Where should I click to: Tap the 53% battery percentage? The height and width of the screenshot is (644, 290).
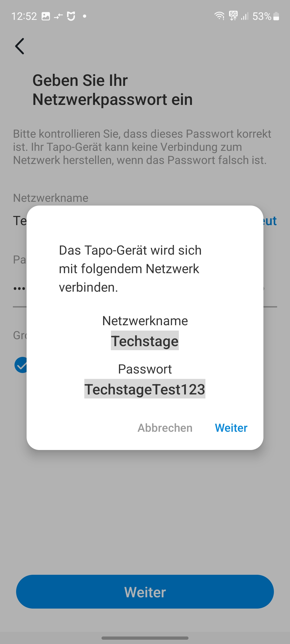(x=262, y=16)
